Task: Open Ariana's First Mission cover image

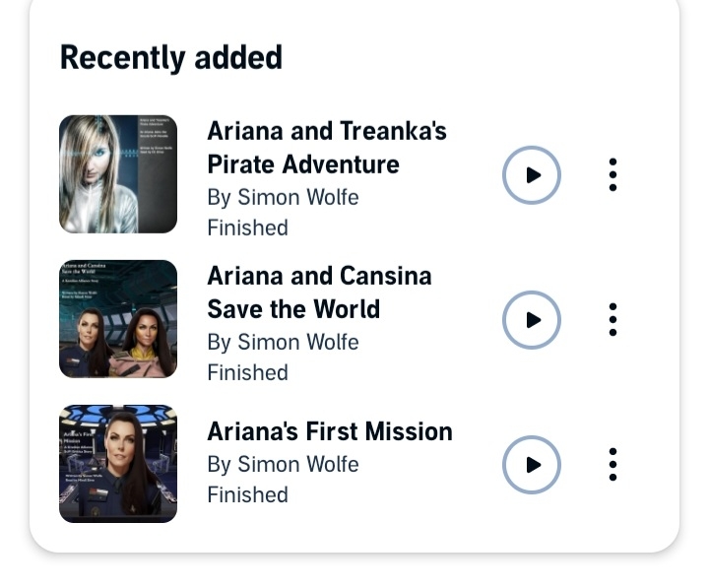Action: [x=118, y=464]
